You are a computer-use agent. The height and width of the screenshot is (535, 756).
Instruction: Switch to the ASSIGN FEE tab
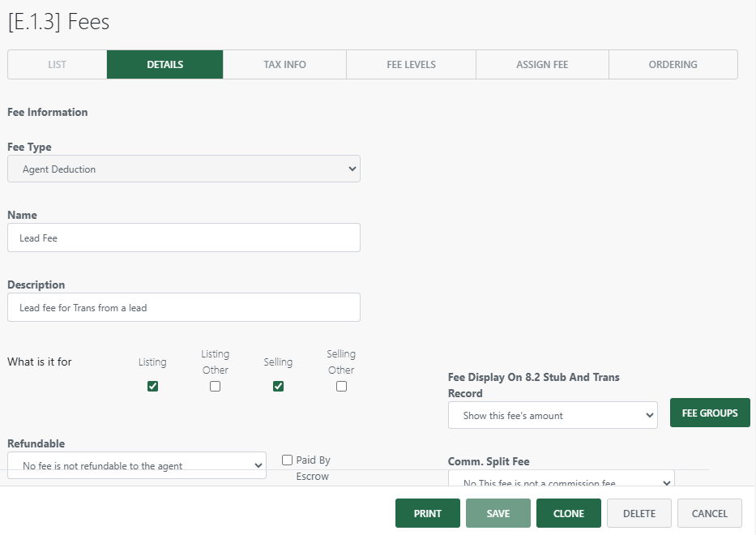click(541, 64)
